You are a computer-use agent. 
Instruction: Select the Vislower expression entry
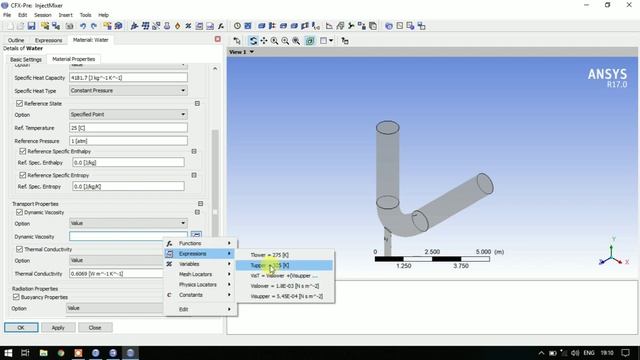click(284, 286)
